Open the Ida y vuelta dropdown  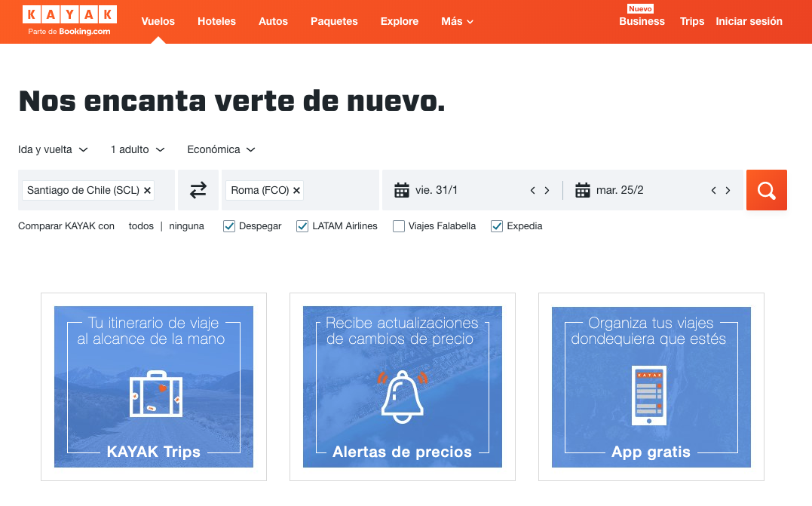(53, 149)
